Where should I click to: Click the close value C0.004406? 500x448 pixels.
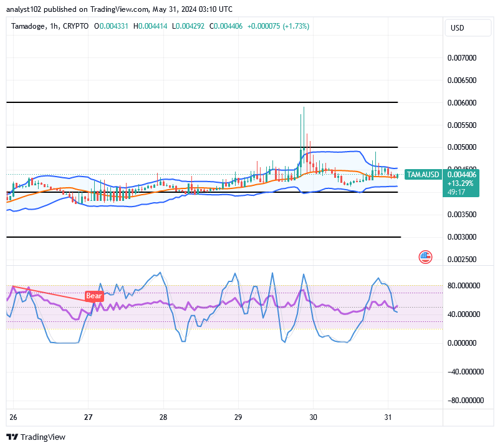tap(226, 26)
